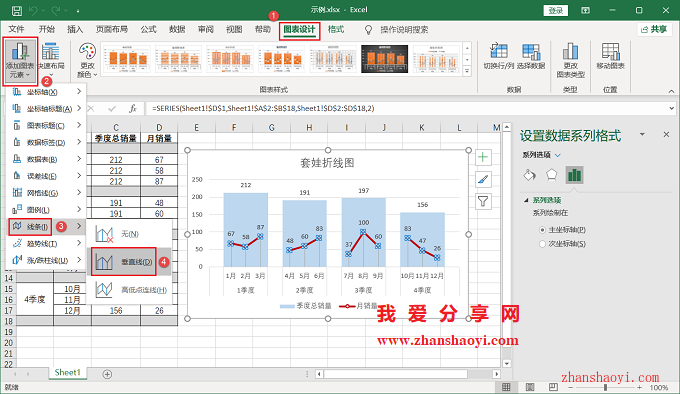Select the first chart style thumbnail
This screenshot has height=394, width=680.
[128, 59]
